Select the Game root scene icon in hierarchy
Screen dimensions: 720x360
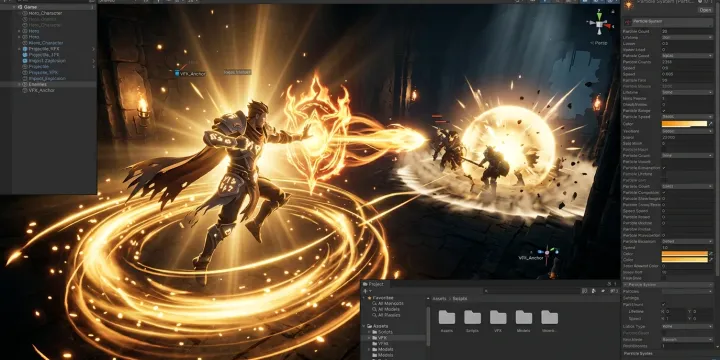(x=20, y=7)
